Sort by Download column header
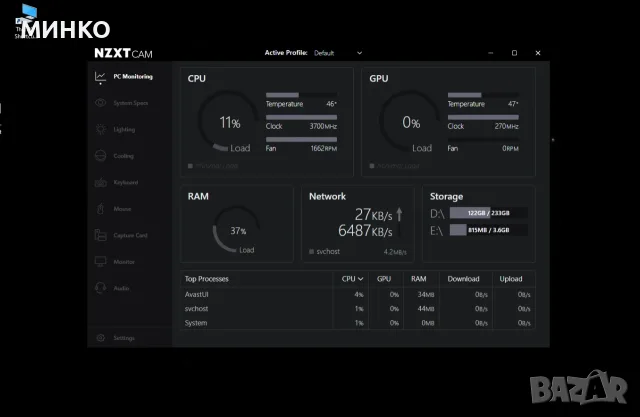The width and height of the screenshot is (640, 417). click(x=463, y=279)
